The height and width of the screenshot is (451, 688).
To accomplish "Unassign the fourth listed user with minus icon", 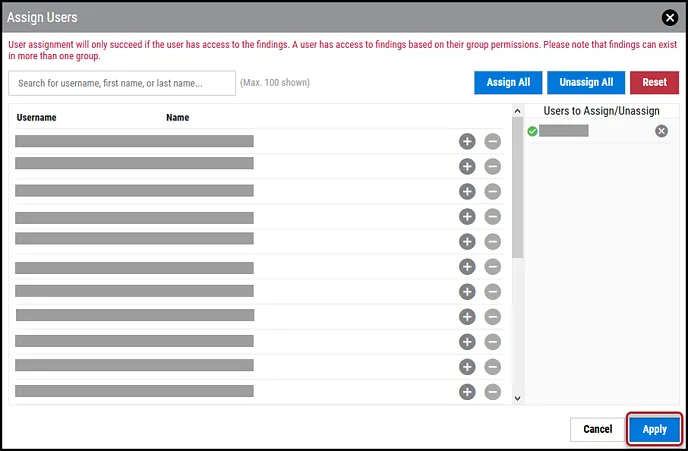I will (x=492, y=216).
